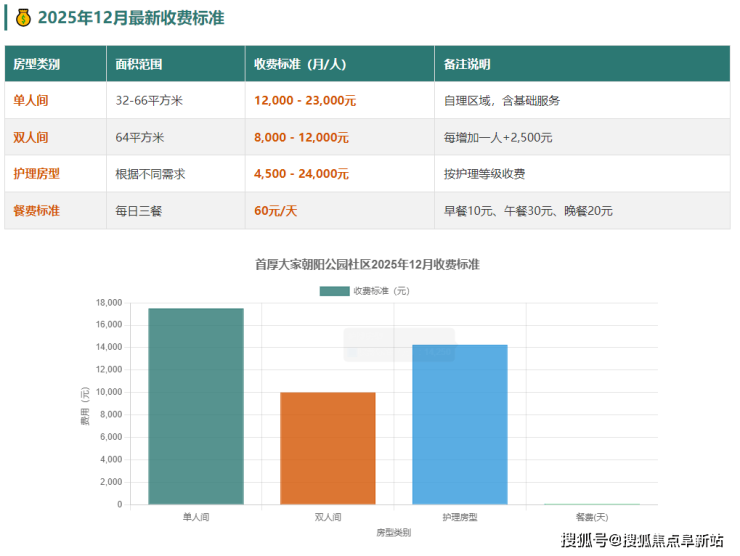
Task: Select the green 单人间 bar
Action: point(196,406)
